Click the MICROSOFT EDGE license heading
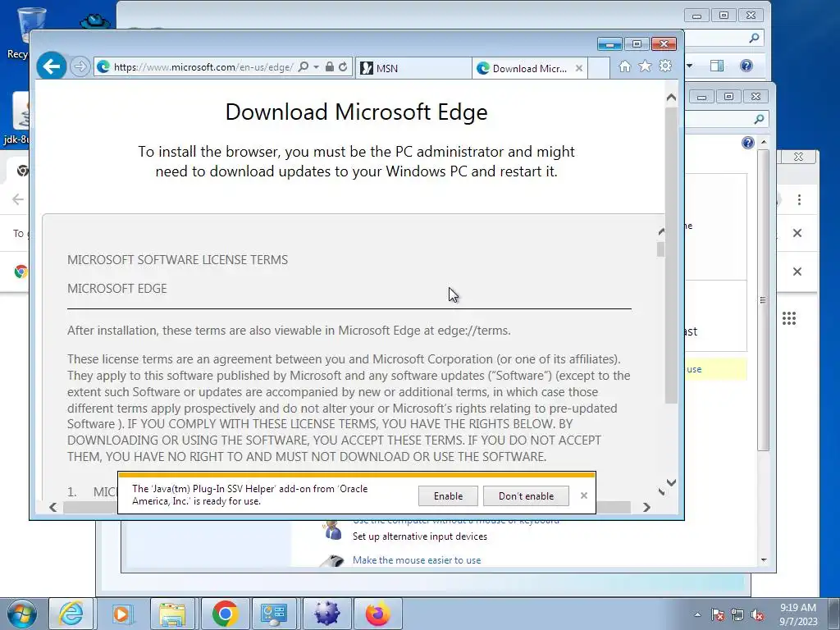 tap(116, 289)
